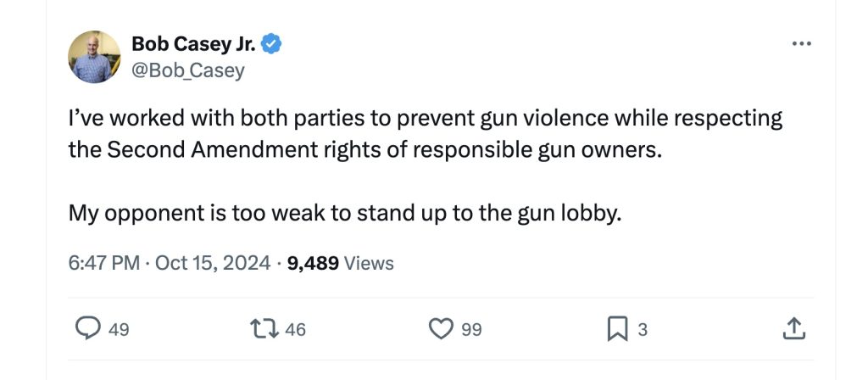Open the three-dot more options menu

click(x=801, y=45)
